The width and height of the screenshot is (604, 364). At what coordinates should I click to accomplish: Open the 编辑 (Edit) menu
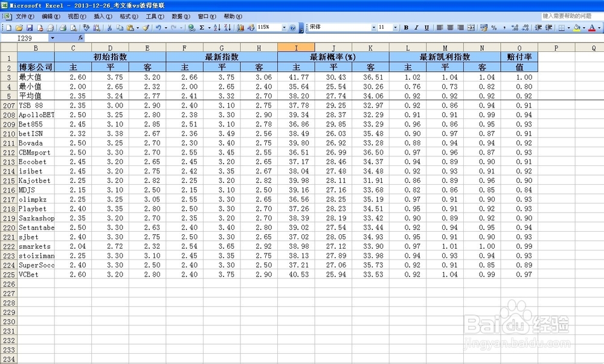tap(51, 16)
